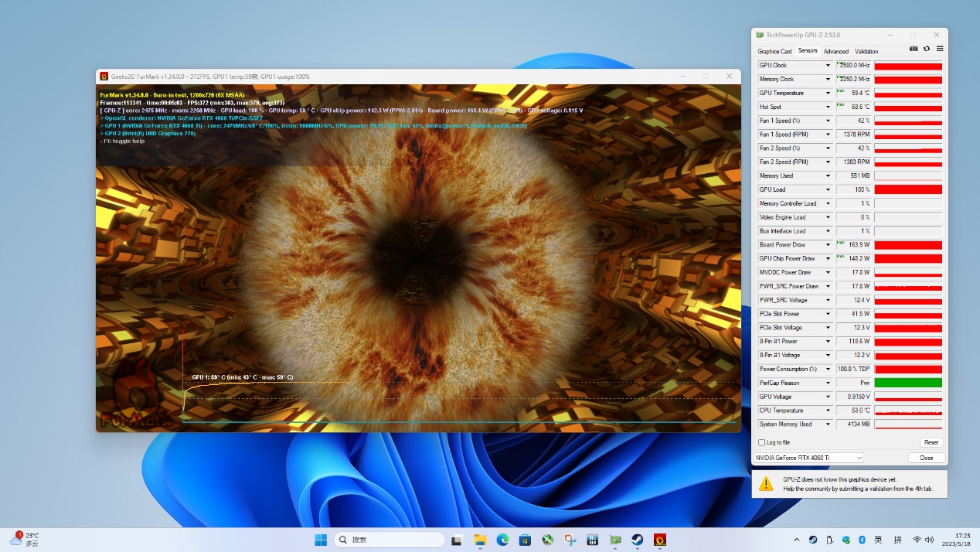Click the Bluetooth icon in system tray
Viewport: 980px width, 552px height.
pyautogui.click(x=862, y=540)
